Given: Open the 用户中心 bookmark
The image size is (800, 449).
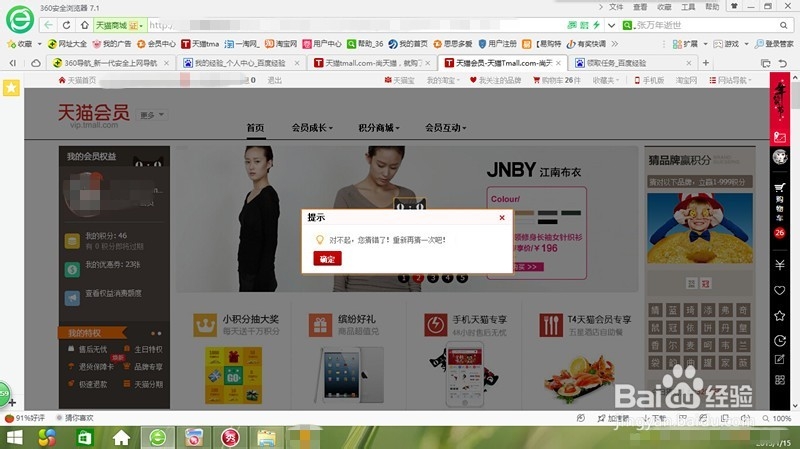Looking at the screenshot, I should coord(322,44).
